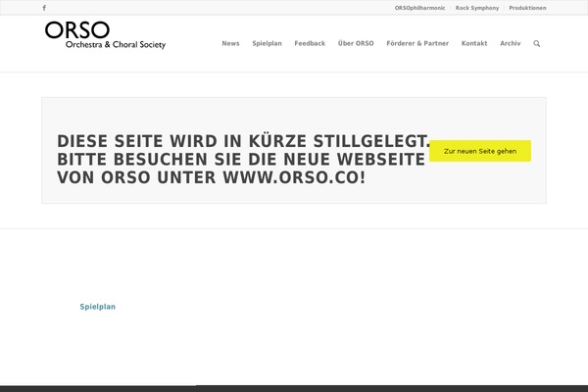The width and height of the screenshot is (588, 392).
Task: Click the Diese Seite wird in Kürze stillgelegt heading
Action: pyautogui.click(x=244, y=159)
